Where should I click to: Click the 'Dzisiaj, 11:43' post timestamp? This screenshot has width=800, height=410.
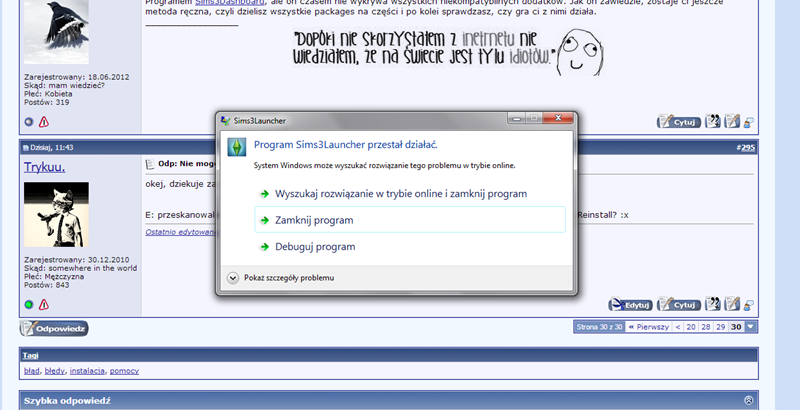(x=52, y=147)
